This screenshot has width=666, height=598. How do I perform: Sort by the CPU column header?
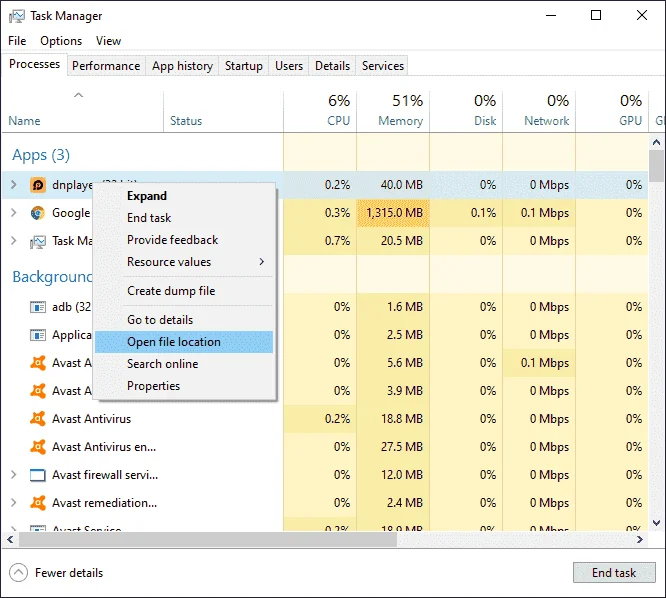coord(320,111)
